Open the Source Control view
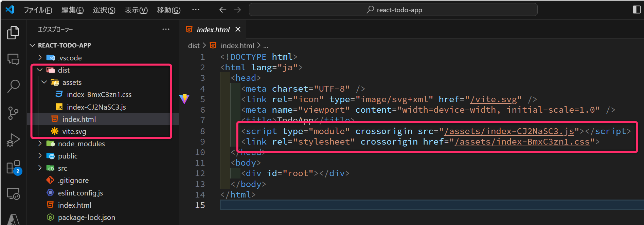Image resolution: width=644 pixels, height=225 pixels. click(13, 113)
